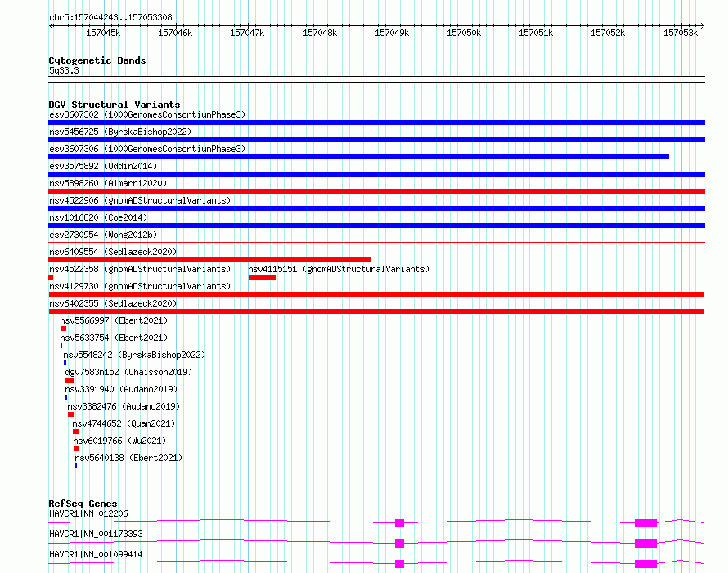728x573 pixels.
Task: Click the RefSeq Genes track title
Action: pyautogui.click(x=83, y=504)
